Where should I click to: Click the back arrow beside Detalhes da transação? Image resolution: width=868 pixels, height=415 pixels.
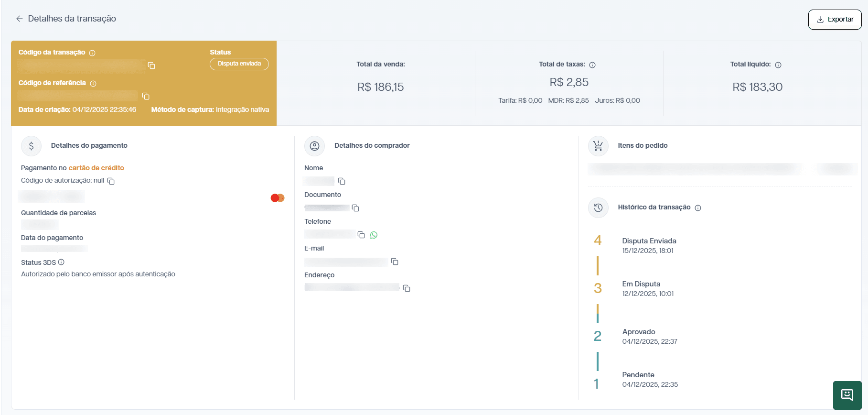click(x=19, y=19)
